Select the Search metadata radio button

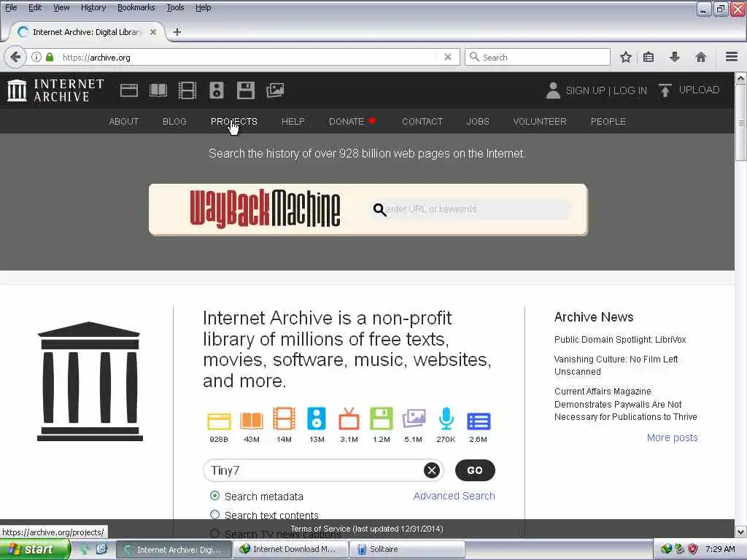point(215,496)
